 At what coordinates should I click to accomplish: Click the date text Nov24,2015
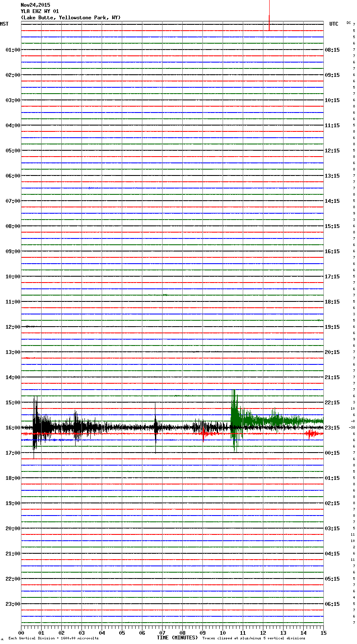tap(35, 5)
